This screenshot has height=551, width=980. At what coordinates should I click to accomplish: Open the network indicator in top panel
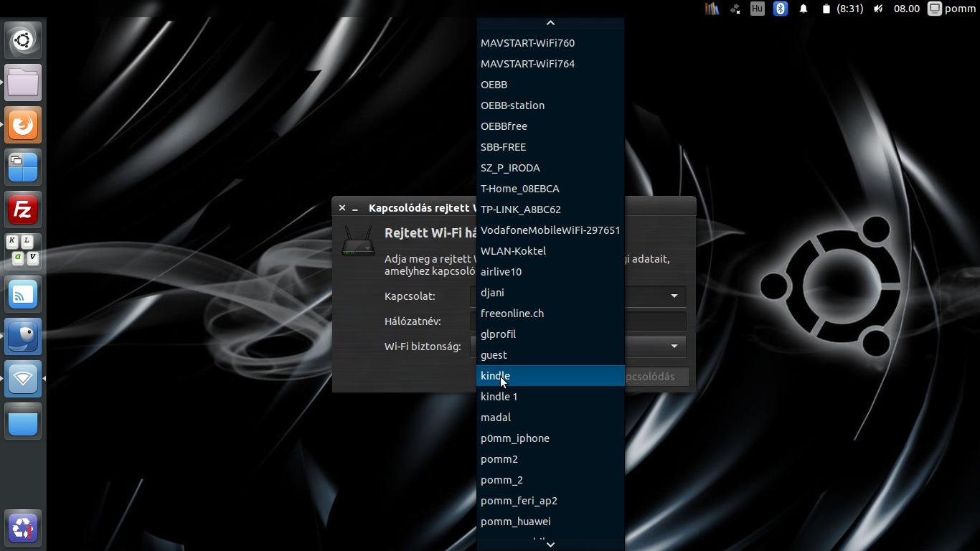click(x=735, y=9)
